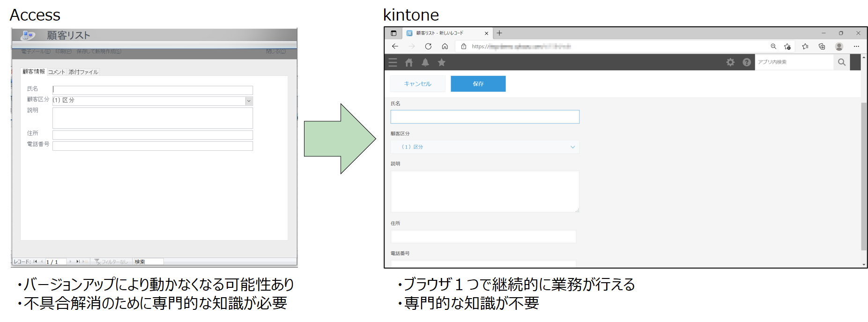Click the kintone キャンセル button
This screenshot has width=868, height=322.
click(x=417, y=84)
